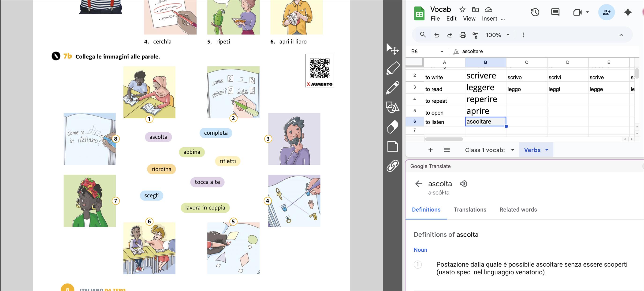
Task: Click the share people button
Action: pyautogui.click(x=606, y=12)
